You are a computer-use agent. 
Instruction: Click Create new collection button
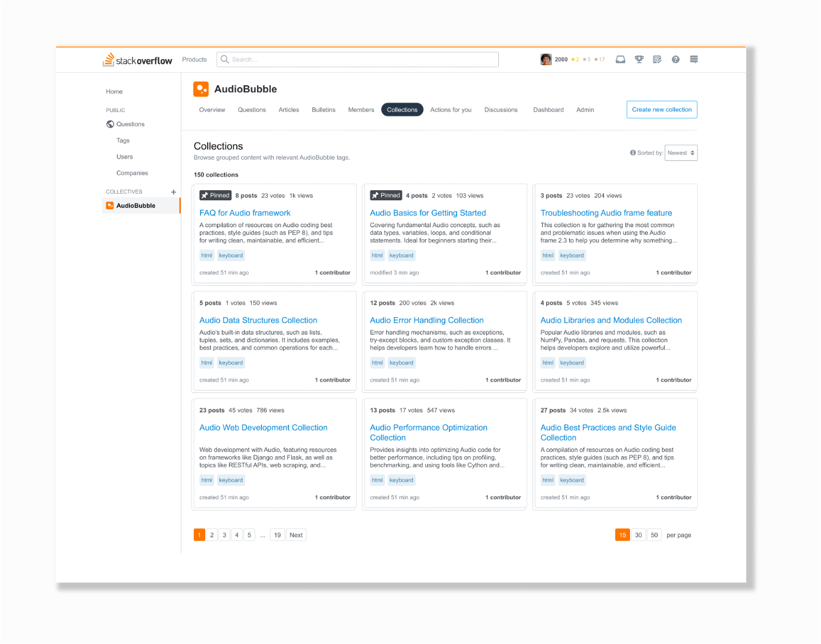point(662,110)
